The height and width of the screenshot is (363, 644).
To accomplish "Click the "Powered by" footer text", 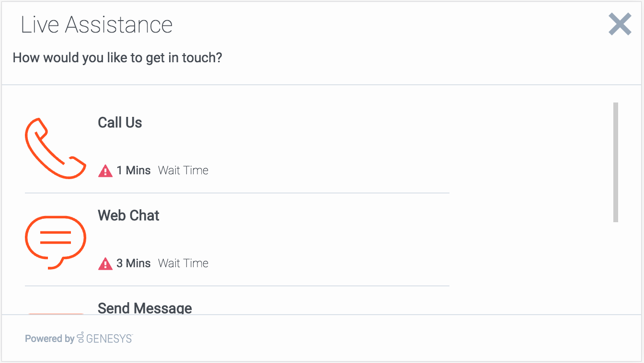I will (49, 339).
